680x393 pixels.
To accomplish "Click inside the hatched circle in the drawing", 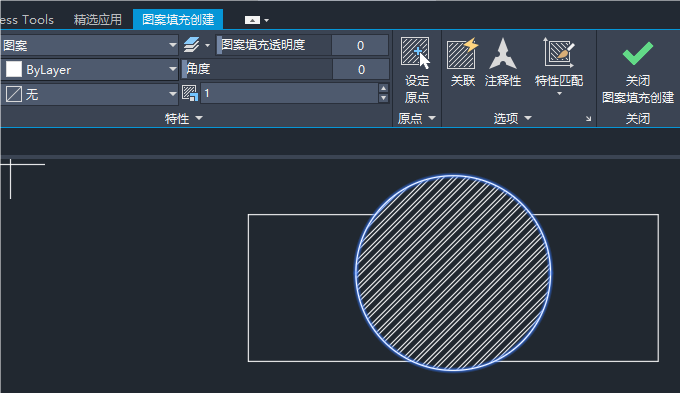I will [x=453, y=273].
